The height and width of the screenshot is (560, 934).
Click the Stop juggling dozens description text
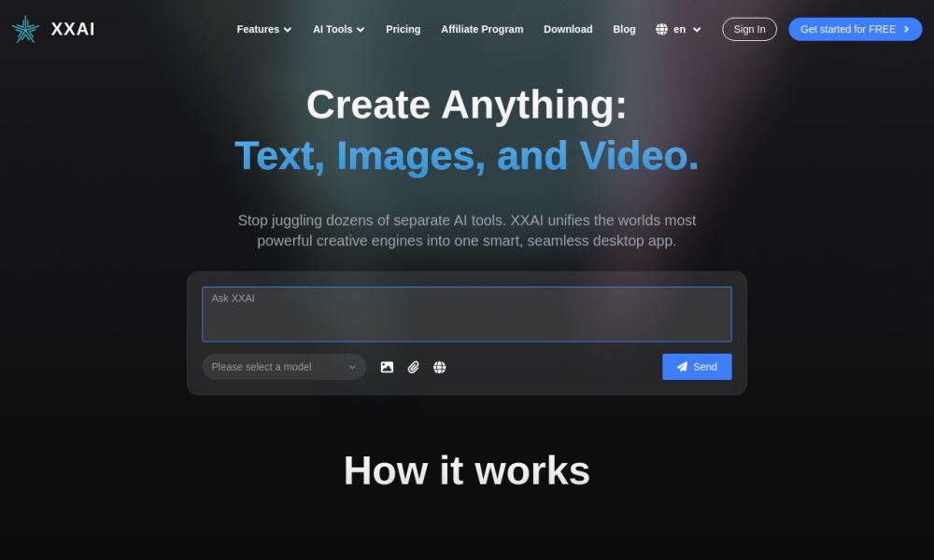[x=467, y=231]
